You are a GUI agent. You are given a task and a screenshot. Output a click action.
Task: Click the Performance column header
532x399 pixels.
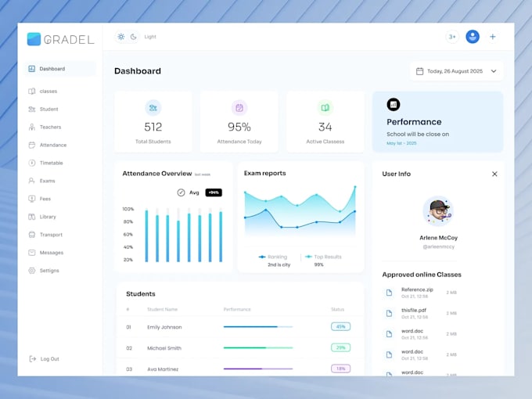tap(237, 310)
